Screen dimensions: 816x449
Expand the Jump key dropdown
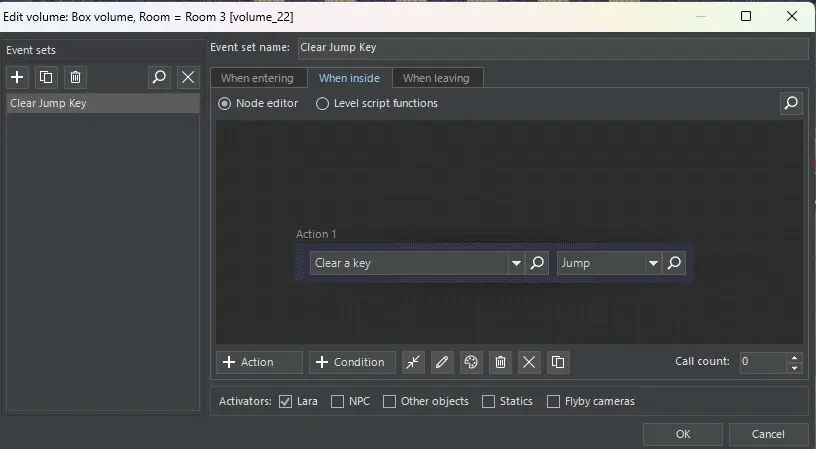(653, 263)
